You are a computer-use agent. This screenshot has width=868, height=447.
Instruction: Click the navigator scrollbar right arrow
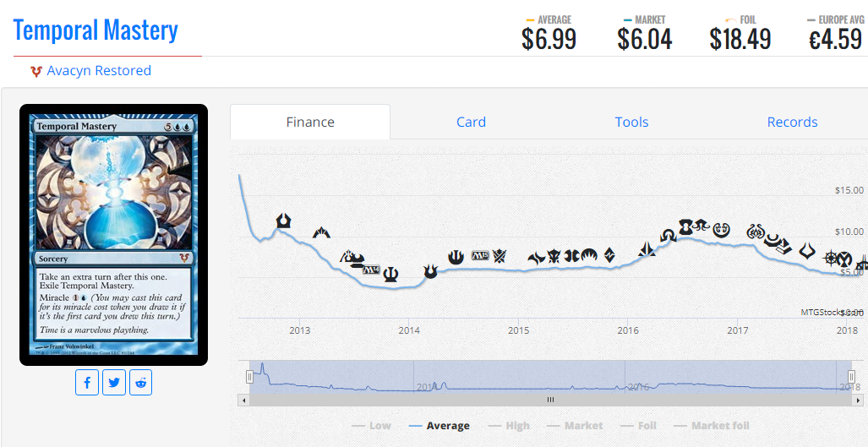click(858, 400)
